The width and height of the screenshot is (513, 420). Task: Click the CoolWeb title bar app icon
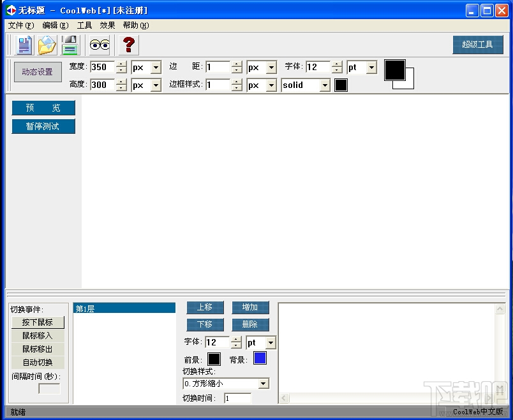[11, 10]
